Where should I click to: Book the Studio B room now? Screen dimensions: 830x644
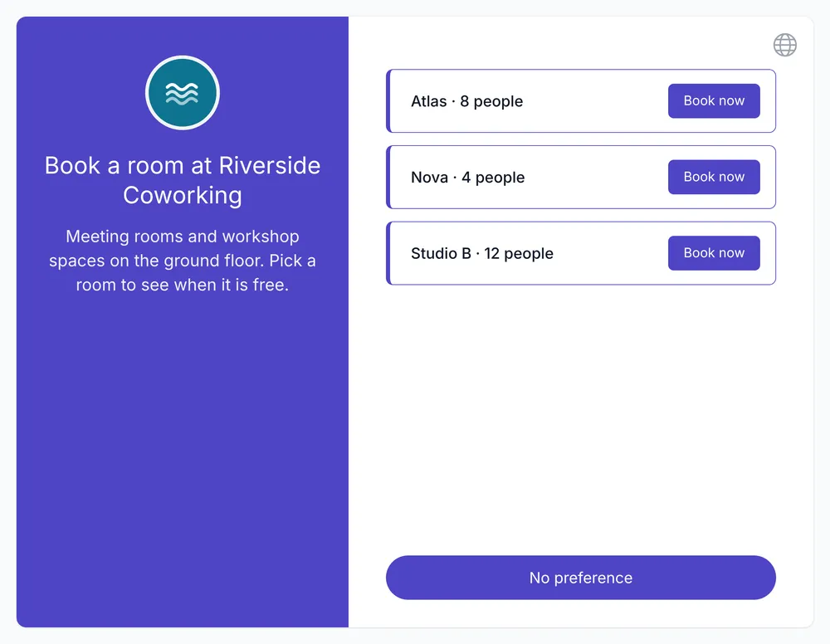[714, 253]
